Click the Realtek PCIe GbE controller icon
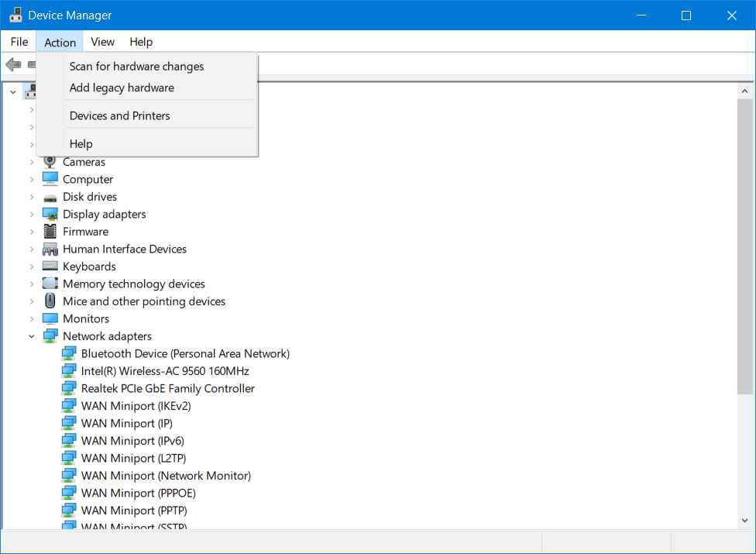The image size is (756, 554). (68, 388)
